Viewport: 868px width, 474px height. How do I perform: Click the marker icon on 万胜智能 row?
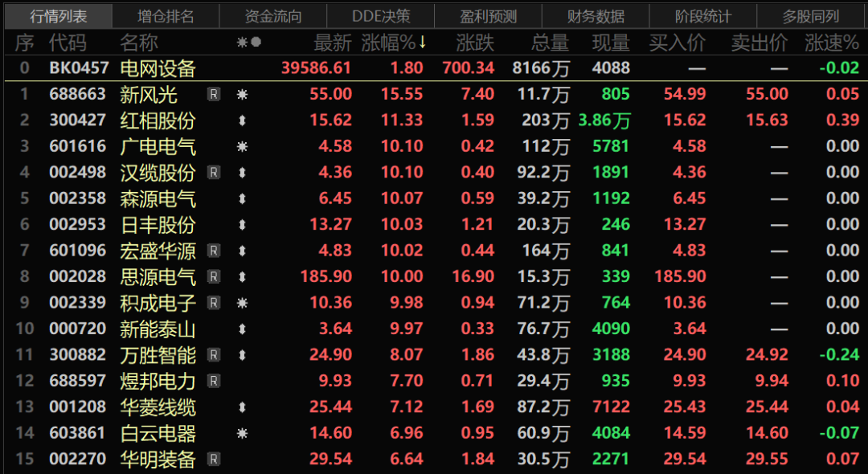tap(242, 354)
